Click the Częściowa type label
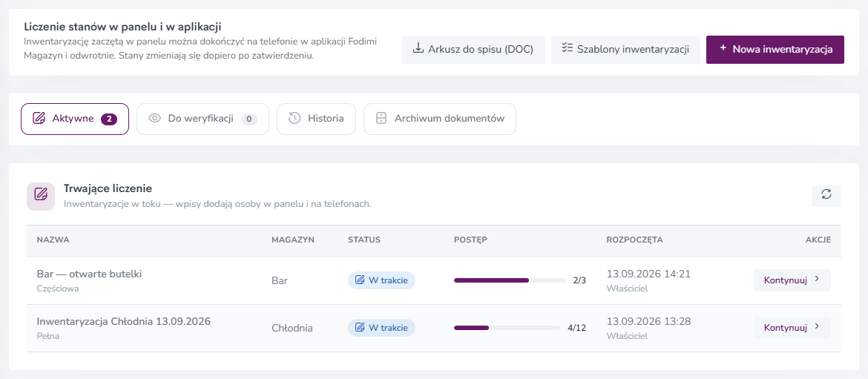The image size is (868, 379). coord(58,289)
